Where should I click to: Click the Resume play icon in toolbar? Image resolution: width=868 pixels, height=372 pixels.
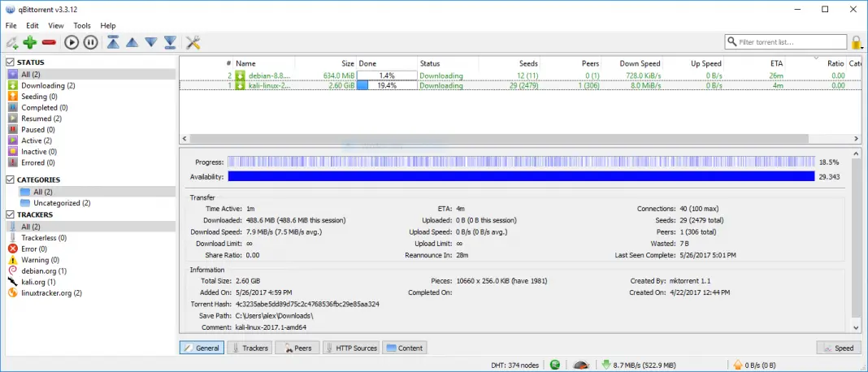click(x=72, y=42)
